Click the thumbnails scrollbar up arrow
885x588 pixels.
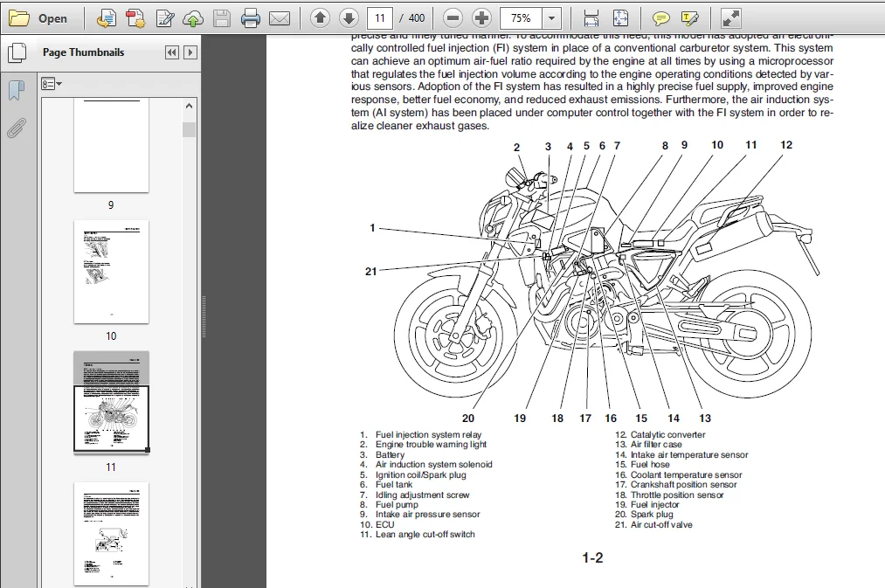[189, 106]
